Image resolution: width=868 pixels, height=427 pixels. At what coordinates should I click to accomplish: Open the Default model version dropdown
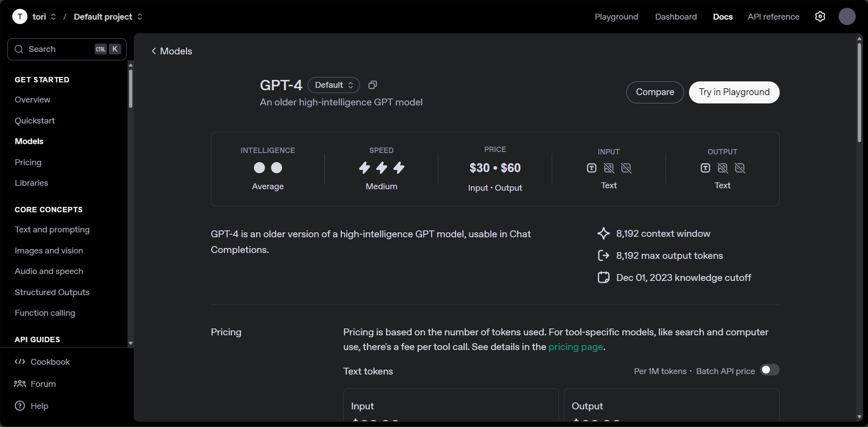point(333,85)
